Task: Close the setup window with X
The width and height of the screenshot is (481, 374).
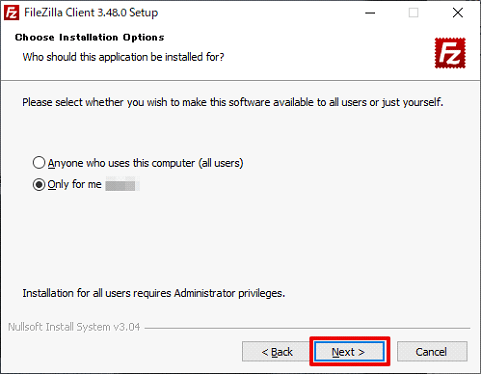Action: tap(458, 13)
